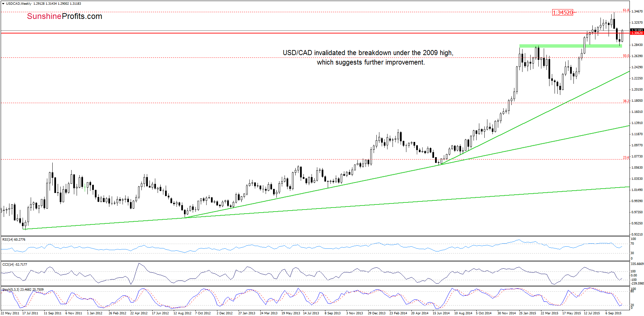The height and width of the screenshot is (316, 644).
Task: Click price axis value 1.22250
Action: [x=637, y=78]
